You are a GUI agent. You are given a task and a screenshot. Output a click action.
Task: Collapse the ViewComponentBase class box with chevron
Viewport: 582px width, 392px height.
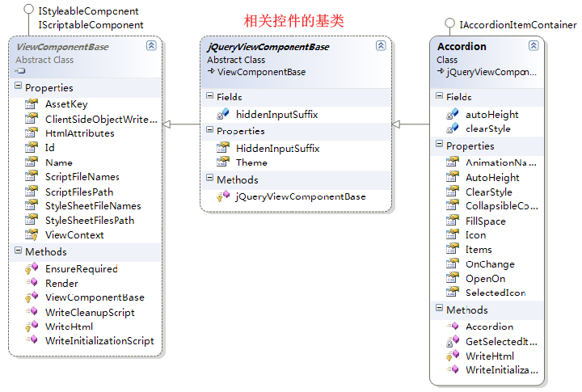point(151,45)
